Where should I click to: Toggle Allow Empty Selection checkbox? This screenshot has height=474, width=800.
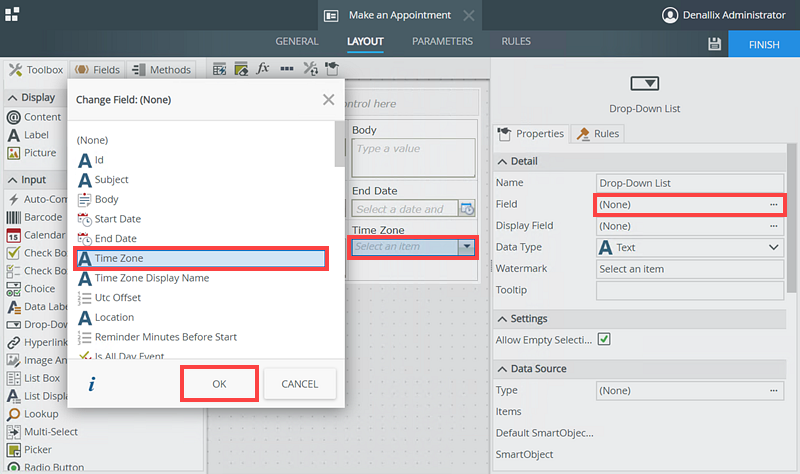coord(604,339)
